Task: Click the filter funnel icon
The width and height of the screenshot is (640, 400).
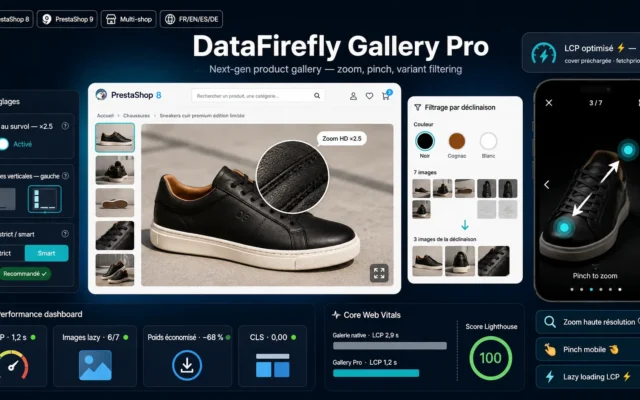Action: [418, 107]
